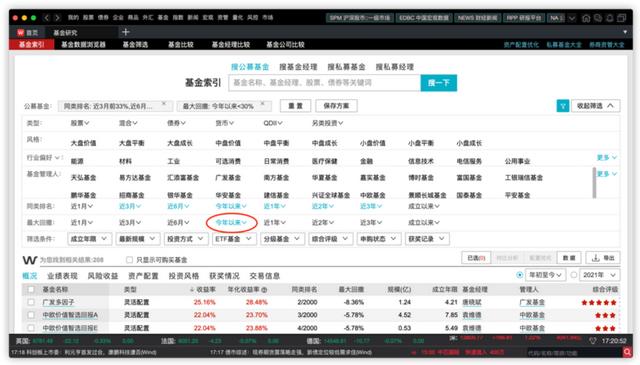Remove the 最大回撤 filter tag with its X

263,104
